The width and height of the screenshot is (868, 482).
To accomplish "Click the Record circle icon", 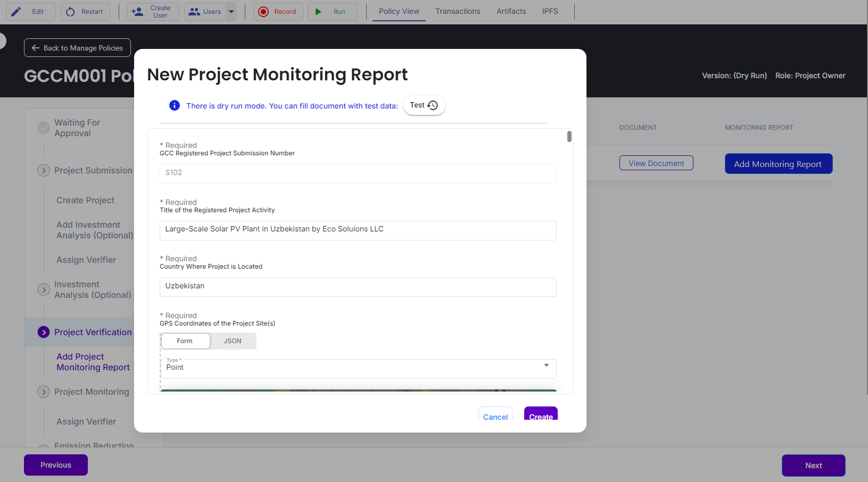I will (263, 12).
